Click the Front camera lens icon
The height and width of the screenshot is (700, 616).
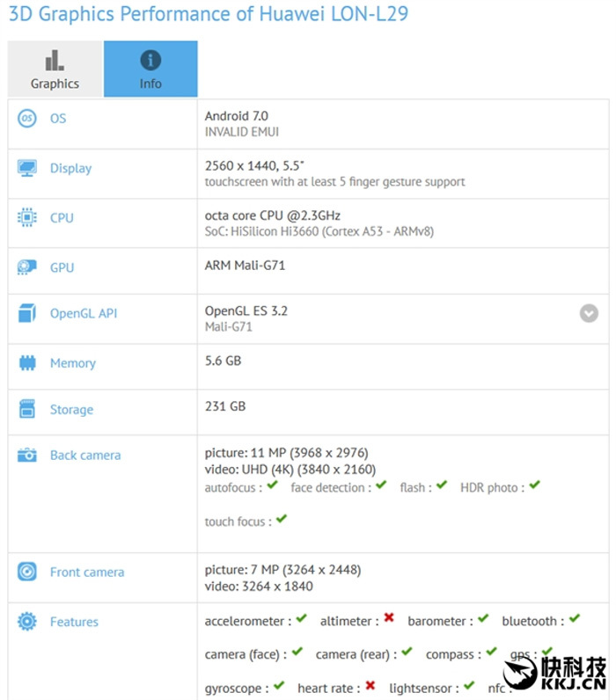[27, 572]
